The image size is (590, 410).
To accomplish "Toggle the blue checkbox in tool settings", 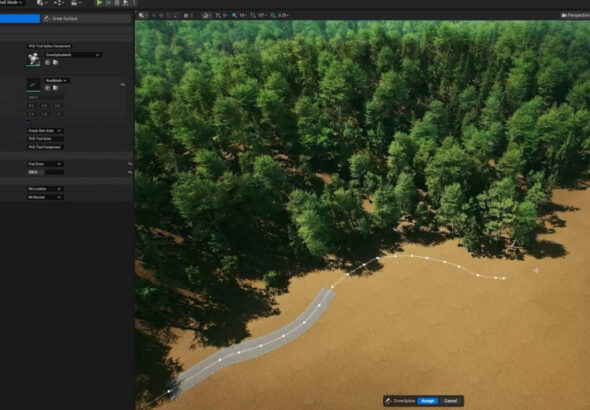I will tap(29, 122).
